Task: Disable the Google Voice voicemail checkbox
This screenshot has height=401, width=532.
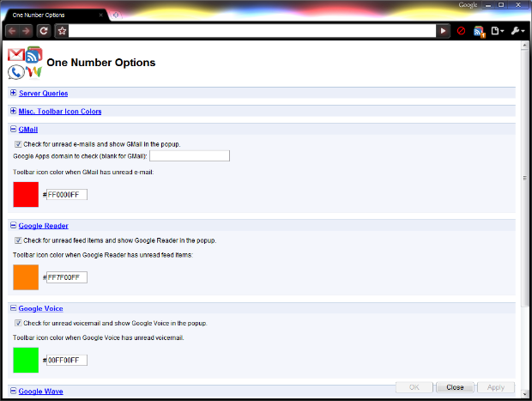Action: (19, 323)
